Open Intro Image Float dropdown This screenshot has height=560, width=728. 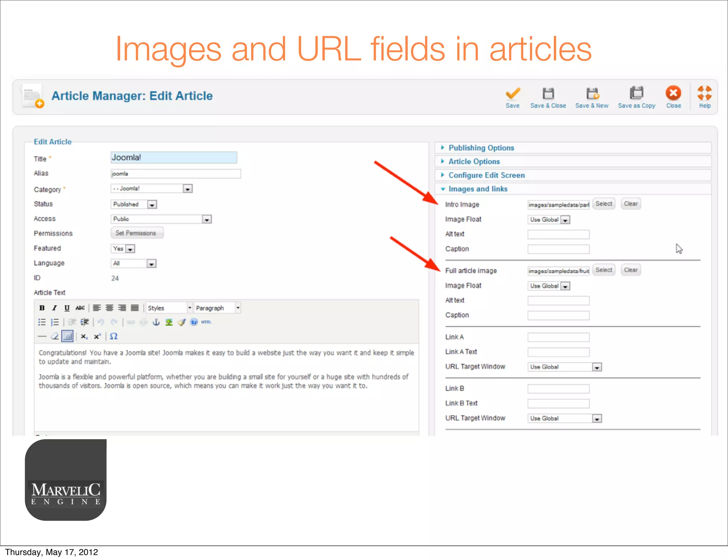(x=549, y=220)
